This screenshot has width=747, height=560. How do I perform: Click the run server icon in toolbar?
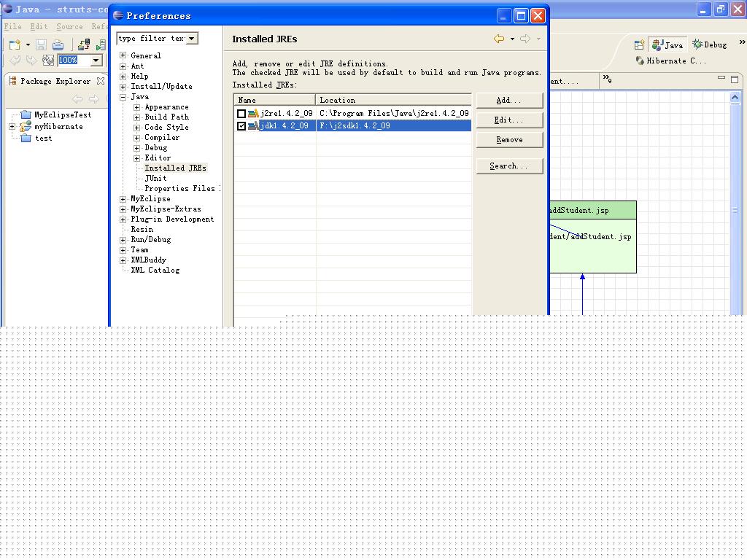pyautogui.click(x=101, y=44)
